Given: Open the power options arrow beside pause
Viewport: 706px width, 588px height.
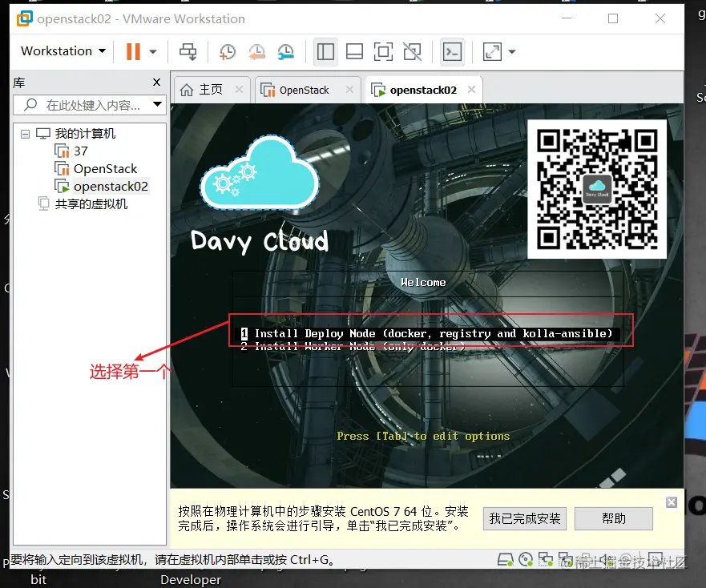Looking at the screenshot, I should pos(153,52).
